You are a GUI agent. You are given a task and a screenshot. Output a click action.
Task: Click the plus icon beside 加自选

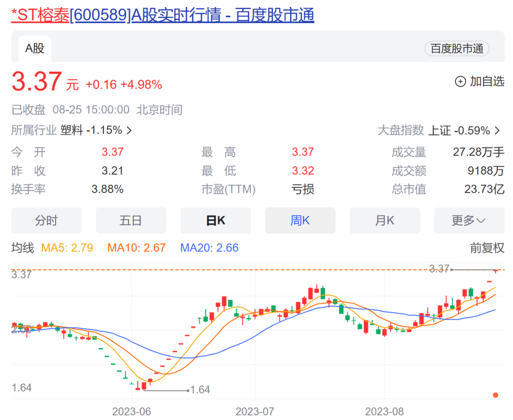tap(460, 81)
